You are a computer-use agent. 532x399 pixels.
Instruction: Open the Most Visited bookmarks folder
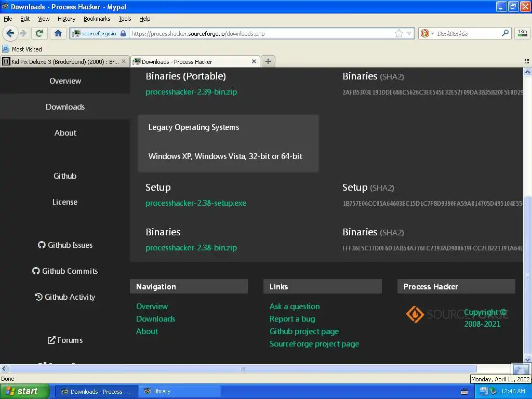22,49
